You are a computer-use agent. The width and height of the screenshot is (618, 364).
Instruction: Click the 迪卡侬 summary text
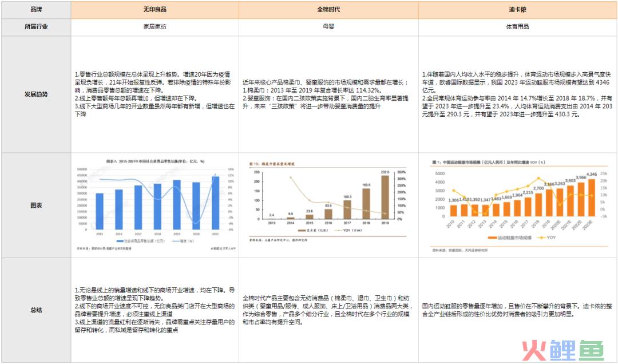[x=517, y=310]
